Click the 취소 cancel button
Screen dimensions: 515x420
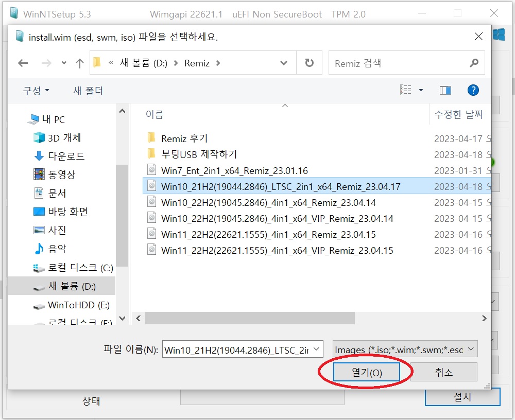coord(444,372)
